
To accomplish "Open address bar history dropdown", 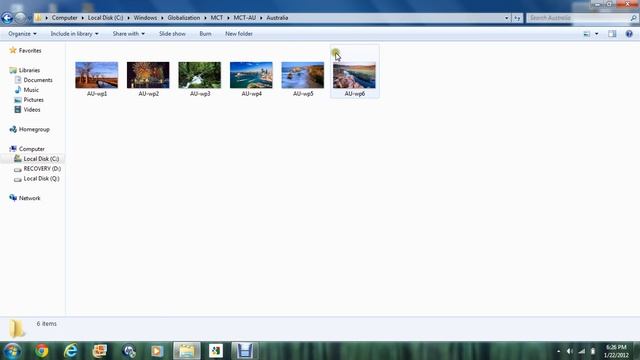I will pyautogui.click(x=507, y=18).
